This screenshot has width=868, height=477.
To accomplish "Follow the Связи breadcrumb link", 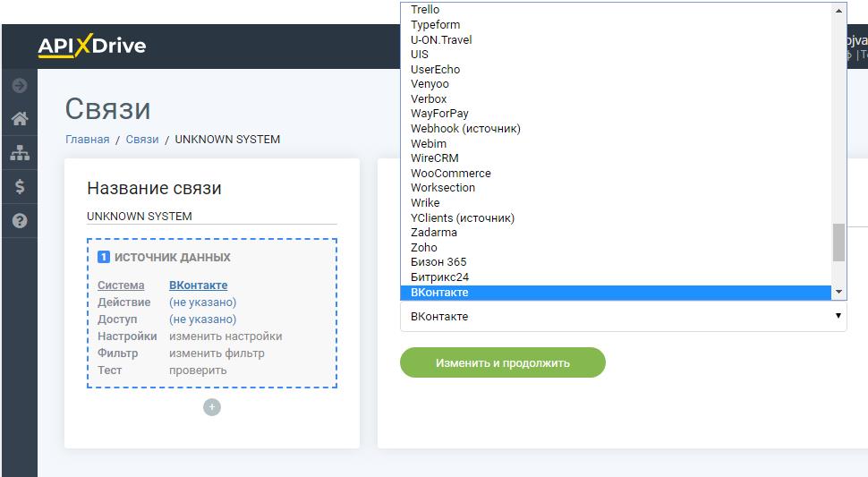I will pos(142,140).
